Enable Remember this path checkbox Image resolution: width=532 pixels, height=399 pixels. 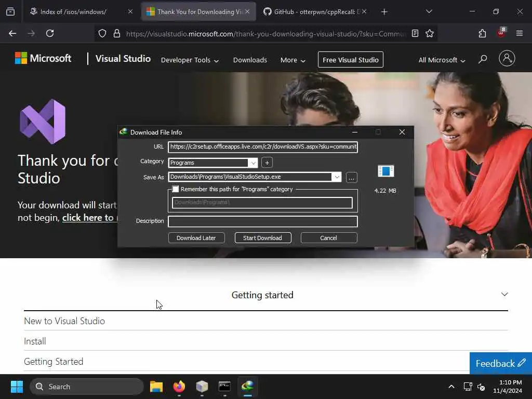176,189
